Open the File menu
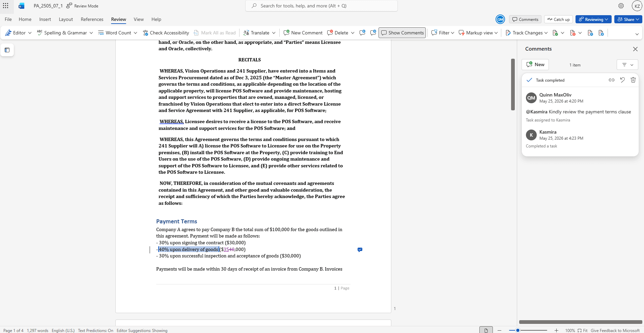The width and height of the screenshot is (644, 333). click(x=8, y=19)
